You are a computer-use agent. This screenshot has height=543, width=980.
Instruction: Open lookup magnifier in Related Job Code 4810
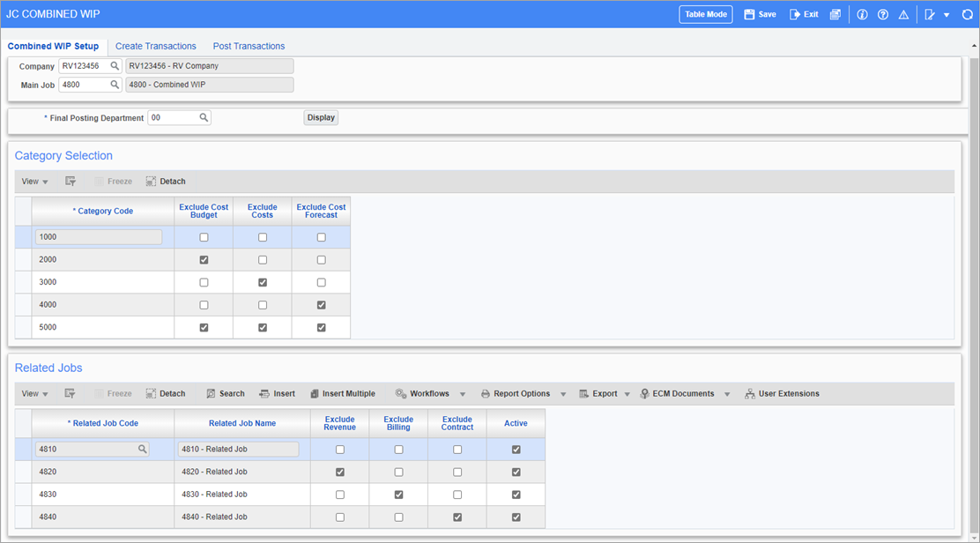pos(142,449)
